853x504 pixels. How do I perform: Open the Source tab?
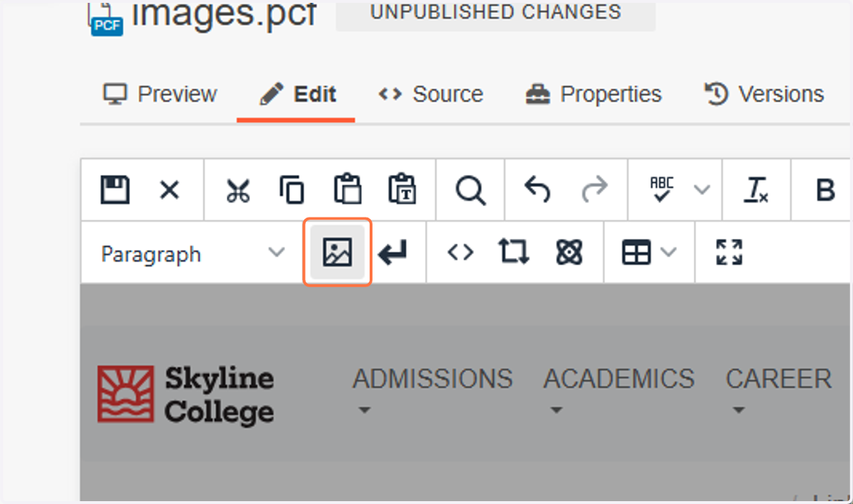pos(430,95)
